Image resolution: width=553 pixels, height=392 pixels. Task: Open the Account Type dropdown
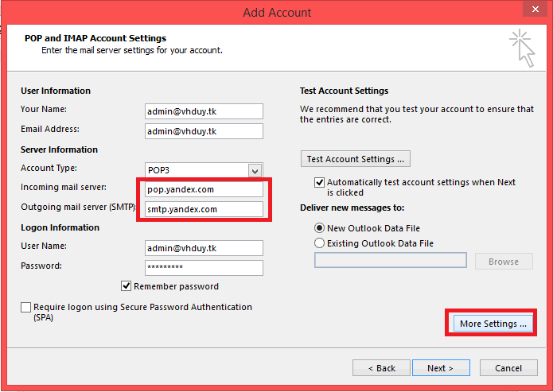pos(255,170)
